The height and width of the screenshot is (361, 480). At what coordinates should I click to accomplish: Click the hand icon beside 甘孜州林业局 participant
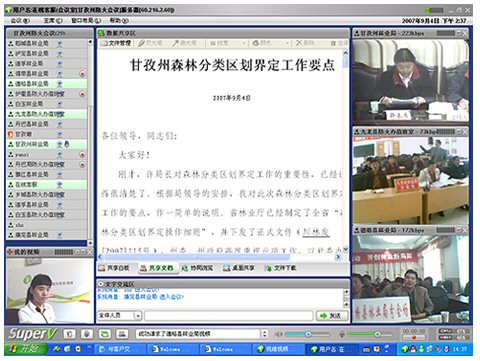[x=66, y=144]
